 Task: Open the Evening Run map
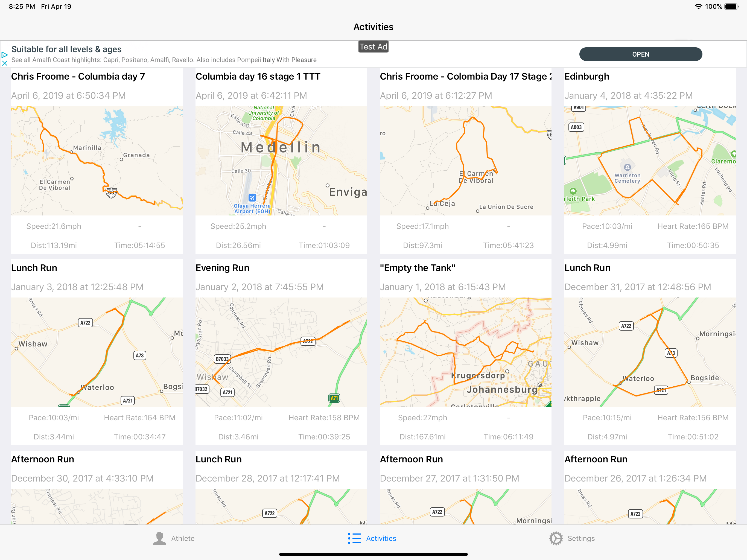[281, 352]
